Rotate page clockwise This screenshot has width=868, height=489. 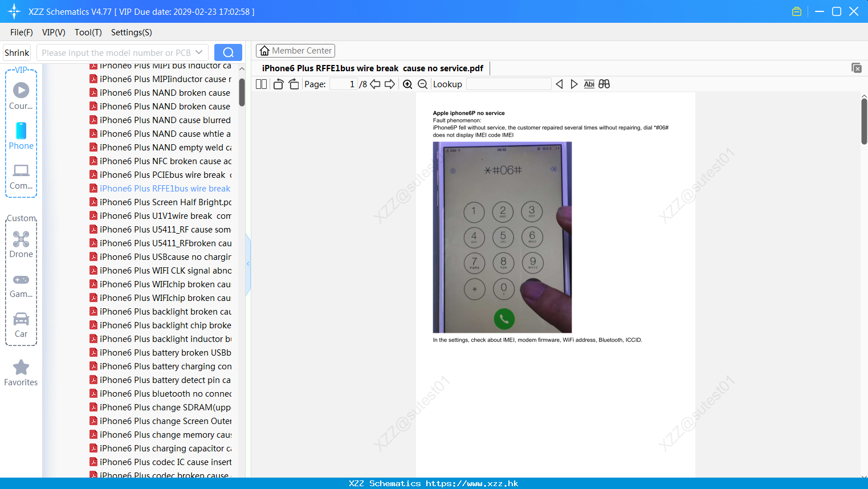[x=294, y=84]
